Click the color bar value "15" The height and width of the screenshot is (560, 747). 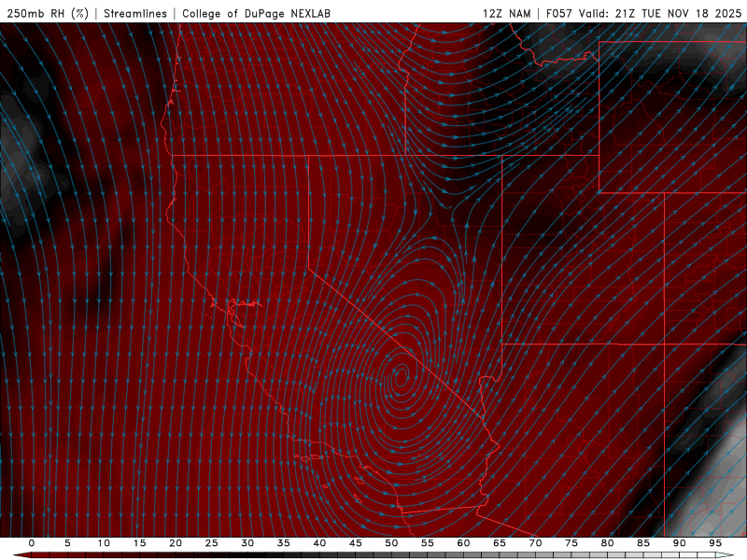pyautogui.click(x=139, y=543)
